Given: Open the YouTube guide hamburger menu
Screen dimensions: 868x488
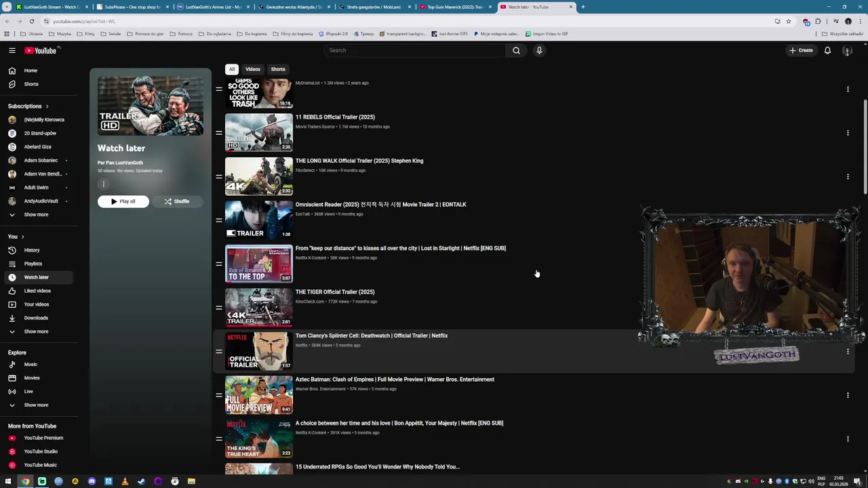Looking at the screenshot, I should [12, 50].
